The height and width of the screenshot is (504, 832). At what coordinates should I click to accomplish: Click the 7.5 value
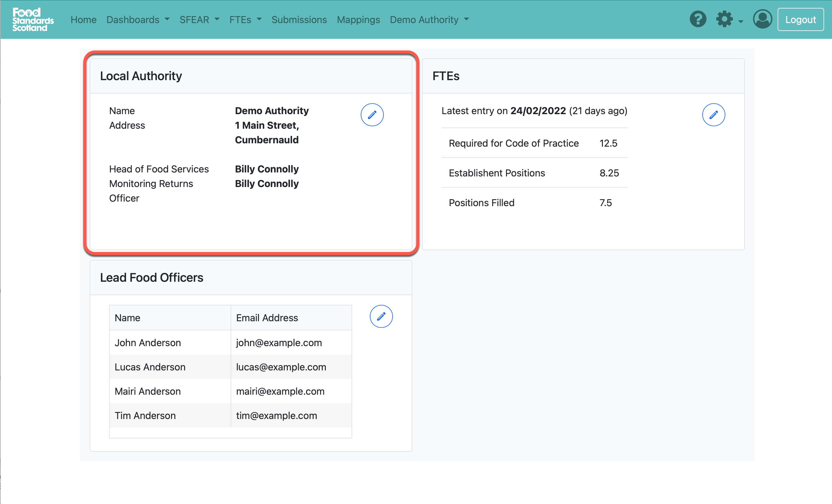coord(605,203)
